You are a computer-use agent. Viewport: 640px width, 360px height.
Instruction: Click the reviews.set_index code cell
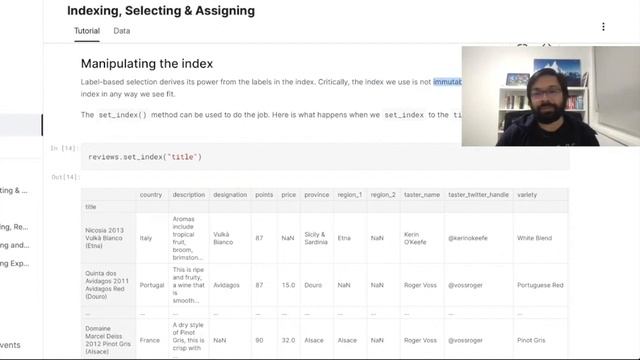[x=325, y=157]
